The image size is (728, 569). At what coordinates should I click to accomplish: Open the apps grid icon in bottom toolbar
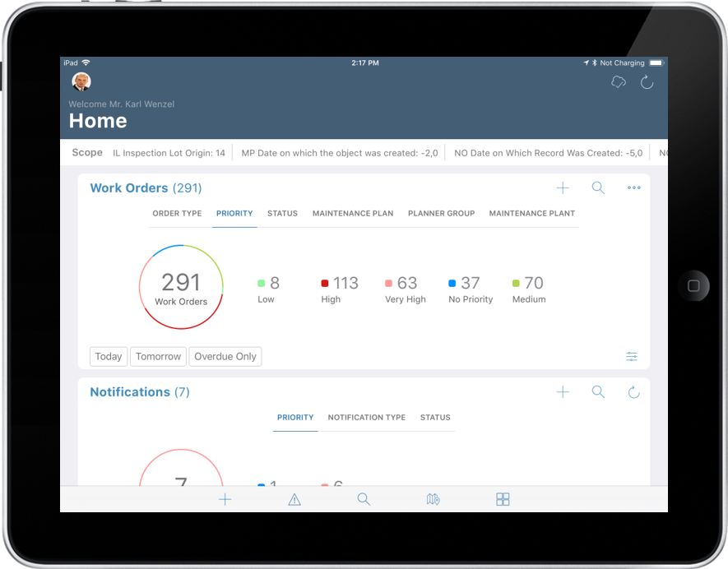point(503,499)
